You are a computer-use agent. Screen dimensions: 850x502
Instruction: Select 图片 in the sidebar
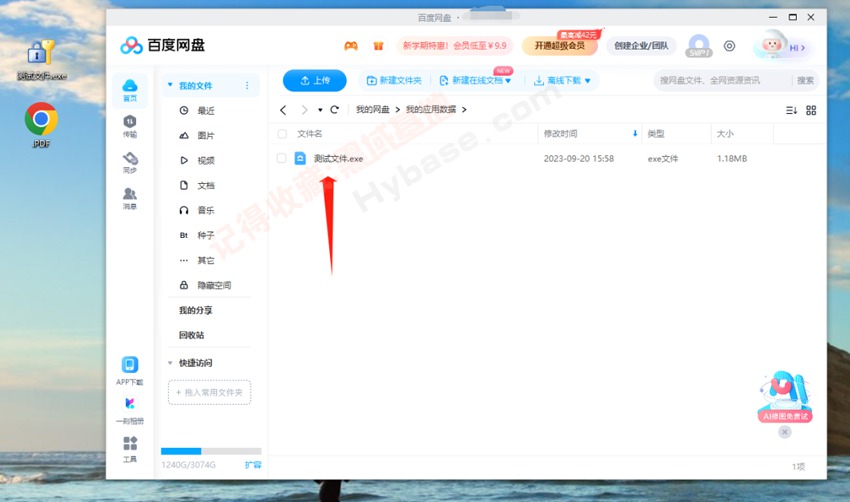[x=206, y=136]
